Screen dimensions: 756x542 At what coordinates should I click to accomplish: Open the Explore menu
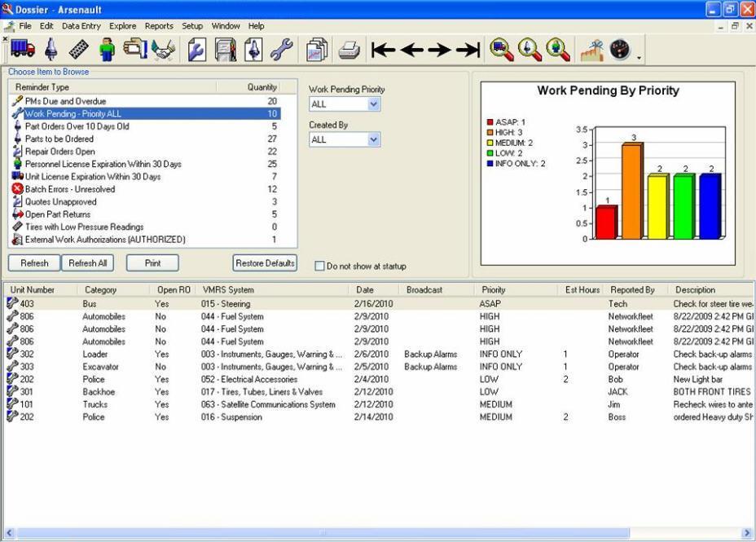(122, 26)
